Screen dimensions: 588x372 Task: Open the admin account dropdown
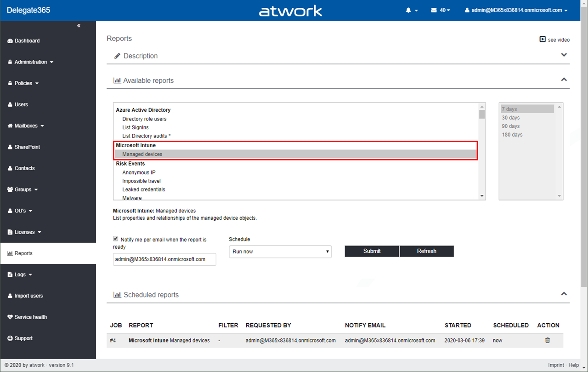tap(516, 10)
